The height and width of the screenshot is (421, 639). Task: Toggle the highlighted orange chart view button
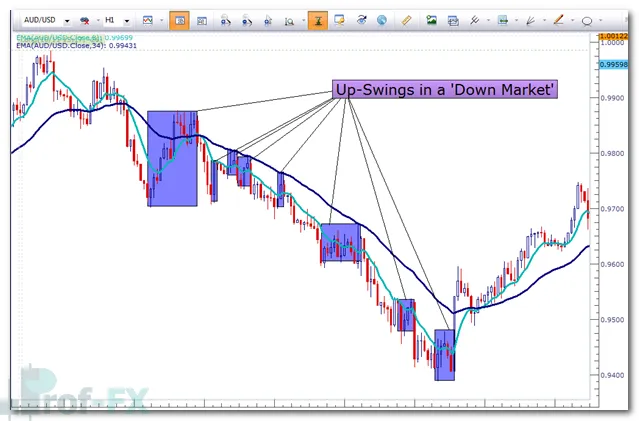[x=179, y=20]
